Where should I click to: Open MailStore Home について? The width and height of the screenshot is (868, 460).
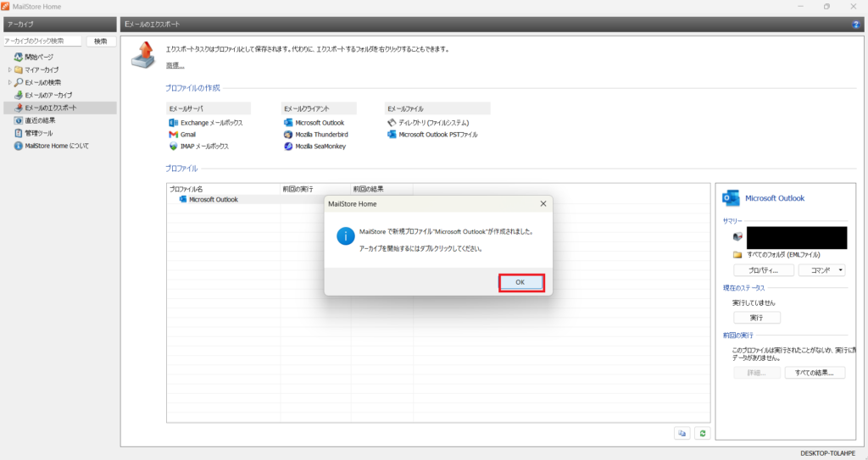tap(57, 147)
